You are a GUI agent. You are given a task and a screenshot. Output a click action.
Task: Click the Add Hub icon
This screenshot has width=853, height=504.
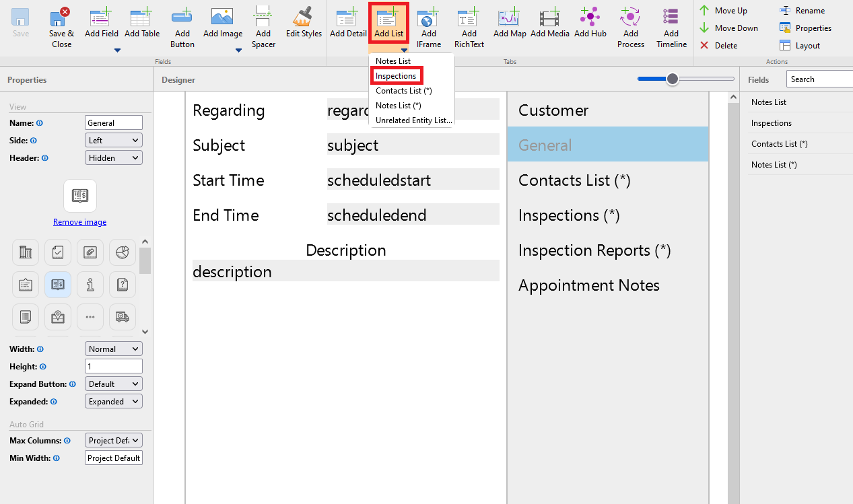pyautogui.click(x=590, y=17)
